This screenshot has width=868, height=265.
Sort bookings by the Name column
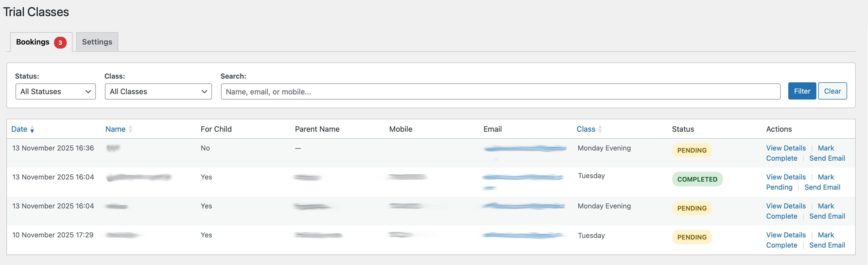[x=115, y=129]
